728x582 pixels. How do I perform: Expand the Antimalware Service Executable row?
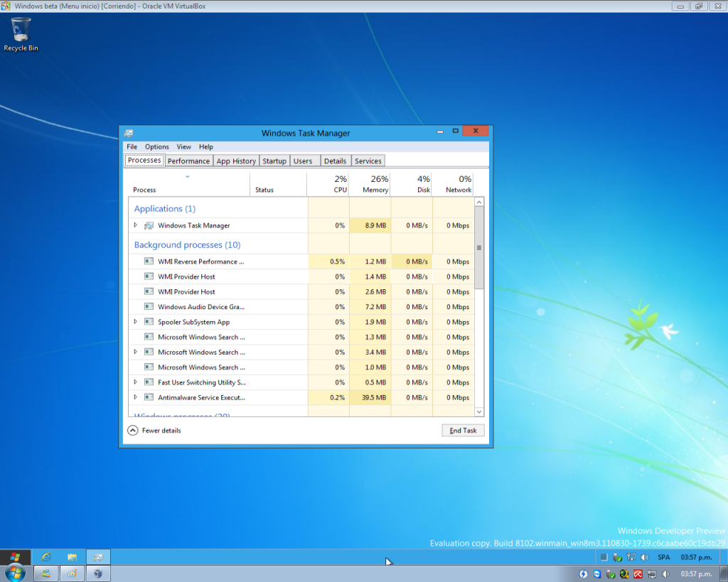click(x=136, y=397)
